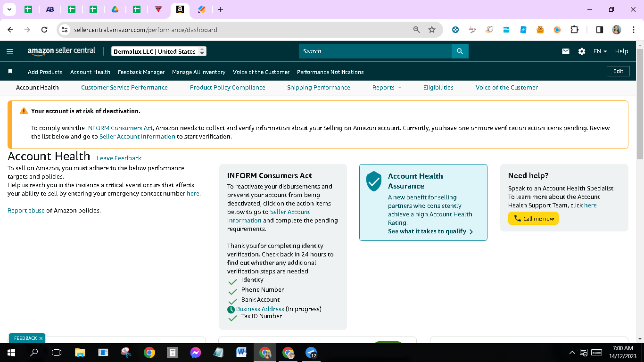Open the Eligibilities tab
644x362 pixels.
[x=438, y=88]
